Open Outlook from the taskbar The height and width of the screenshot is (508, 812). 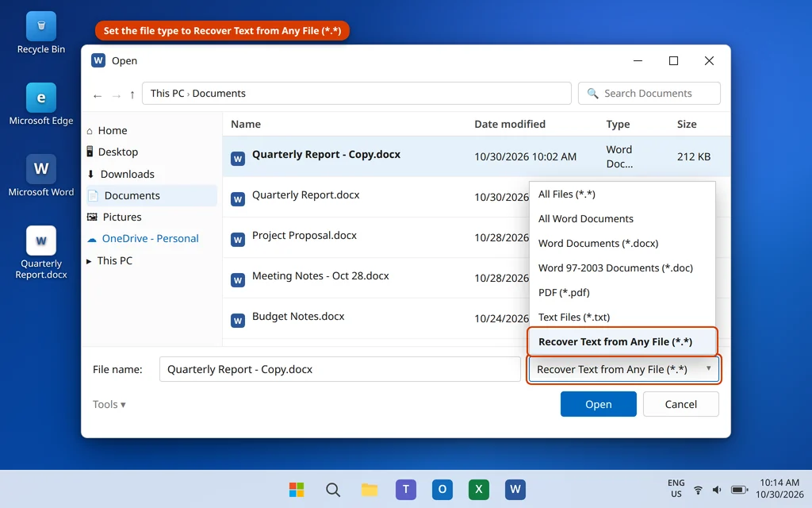pos(442,489)
